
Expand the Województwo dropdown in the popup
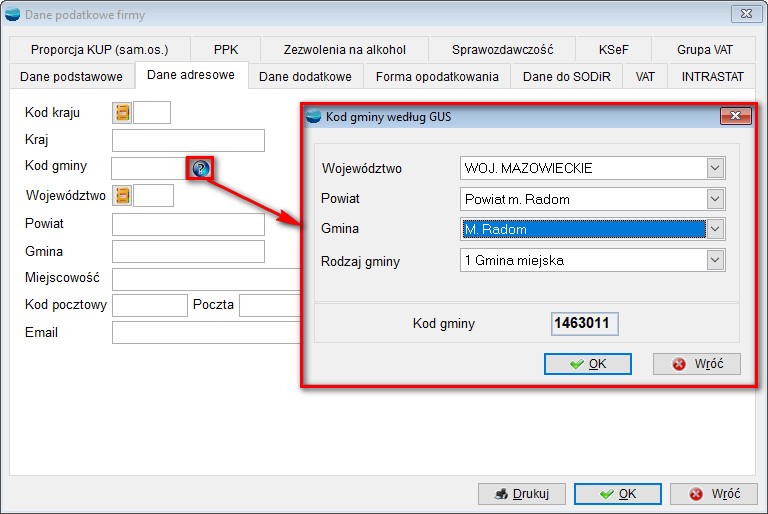(714, 168)
